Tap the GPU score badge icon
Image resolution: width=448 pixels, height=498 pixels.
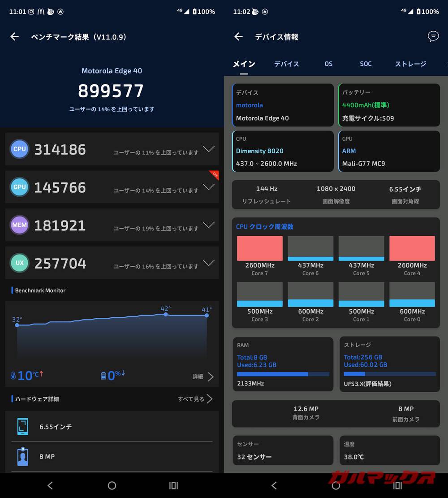[x=19, y=187]
